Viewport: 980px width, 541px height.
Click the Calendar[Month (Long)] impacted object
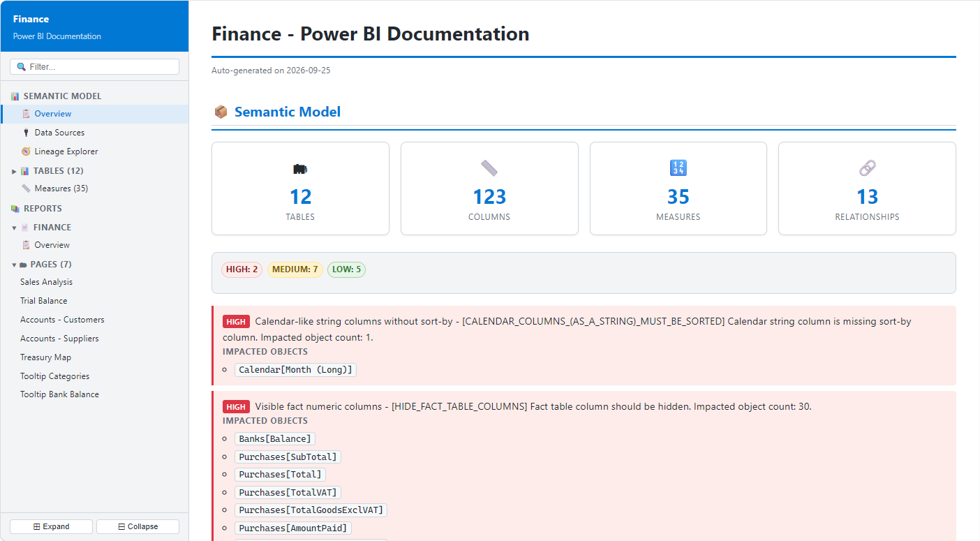[x=295, y=370]
